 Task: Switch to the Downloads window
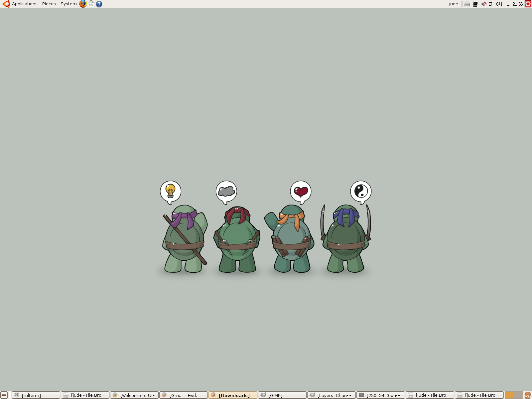233,395
